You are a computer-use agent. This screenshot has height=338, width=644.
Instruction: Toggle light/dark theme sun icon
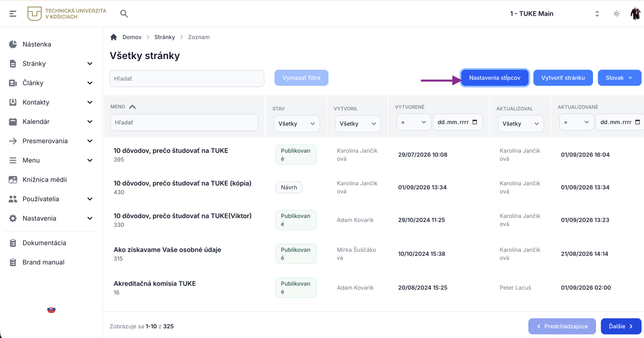616,14
